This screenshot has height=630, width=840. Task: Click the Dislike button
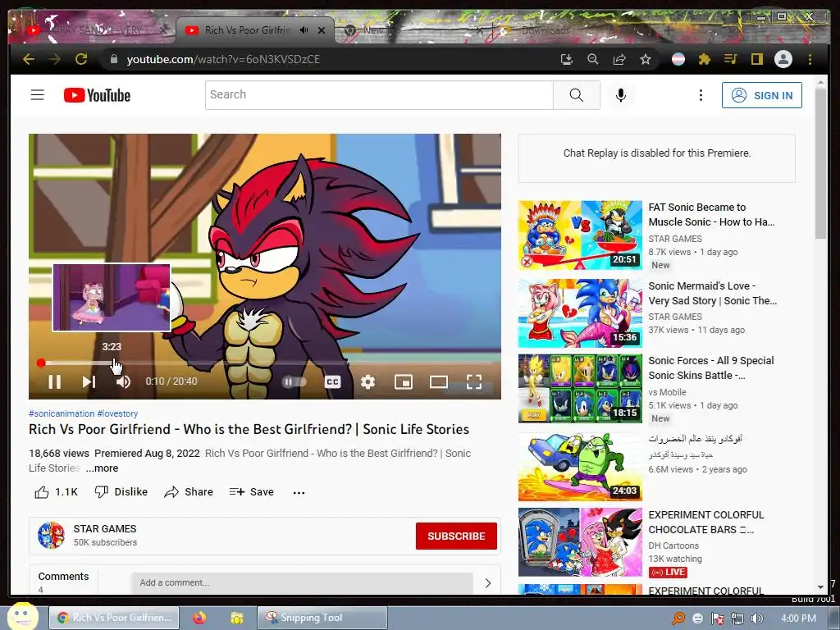click(x=121, y=492)
